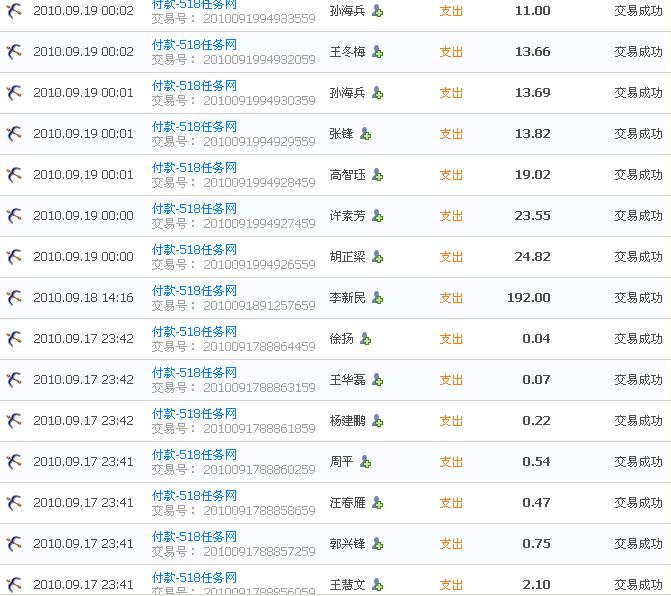Open 付款-518任务网 link for 0.07 payment
This screenshot has height=596, width=671.
point(194,373)
